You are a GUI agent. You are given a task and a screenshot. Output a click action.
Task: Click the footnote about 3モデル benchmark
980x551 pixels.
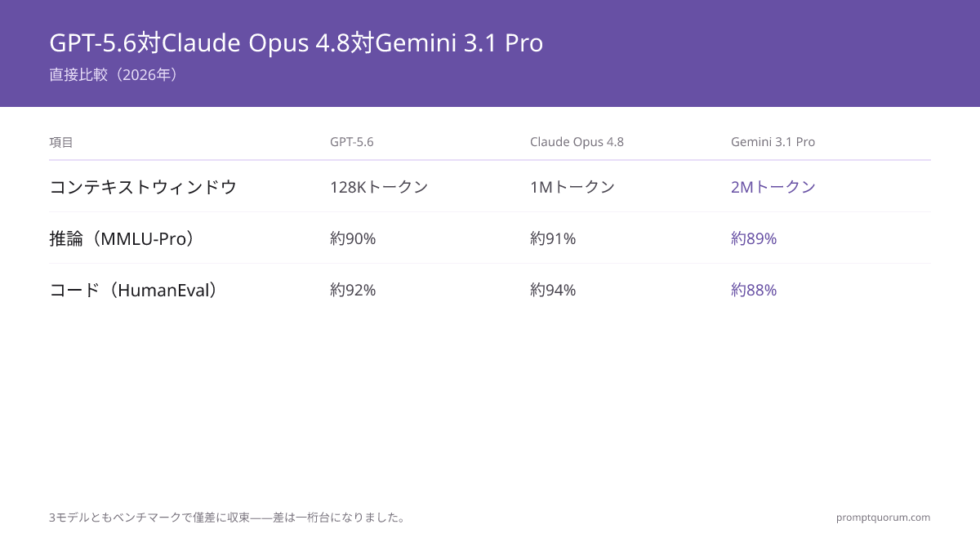pos(228,518)
